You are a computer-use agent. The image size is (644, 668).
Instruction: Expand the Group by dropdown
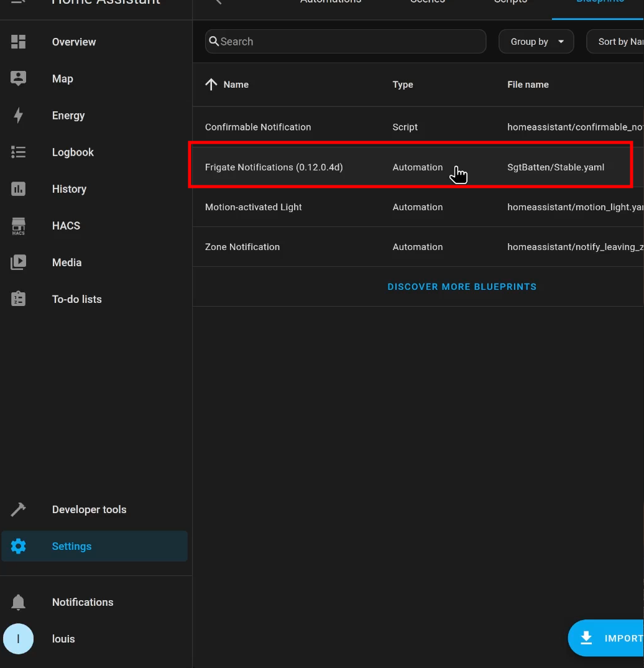[x=536, y=41]
